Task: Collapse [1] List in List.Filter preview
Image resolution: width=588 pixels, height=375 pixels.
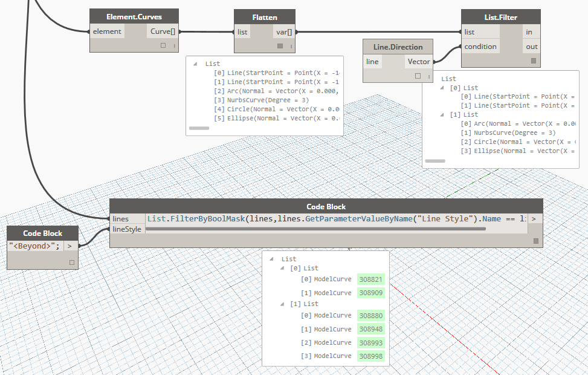Action: click(441, 114)
